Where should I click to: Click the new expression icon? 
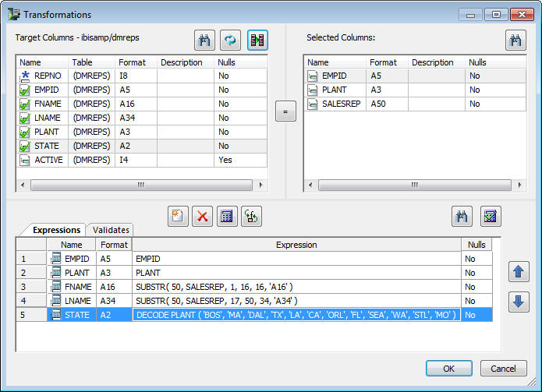[x=178, y=217]
